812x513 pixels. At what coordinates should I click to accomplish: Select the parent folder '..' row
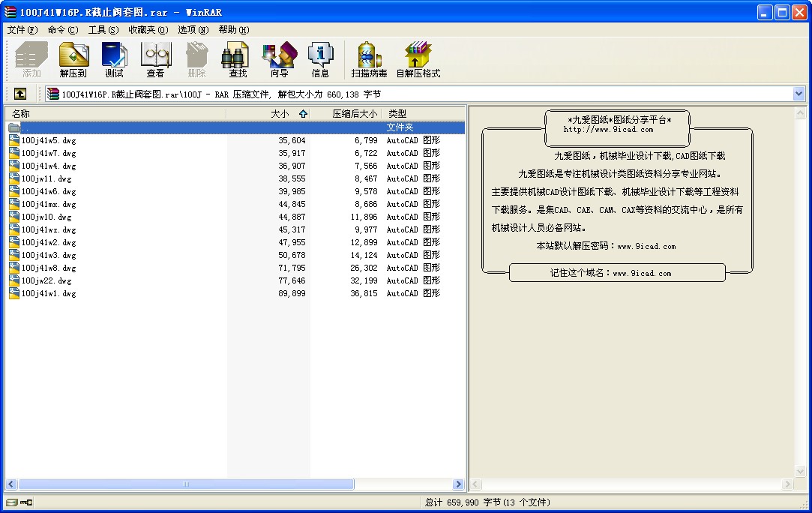point(235,127)
